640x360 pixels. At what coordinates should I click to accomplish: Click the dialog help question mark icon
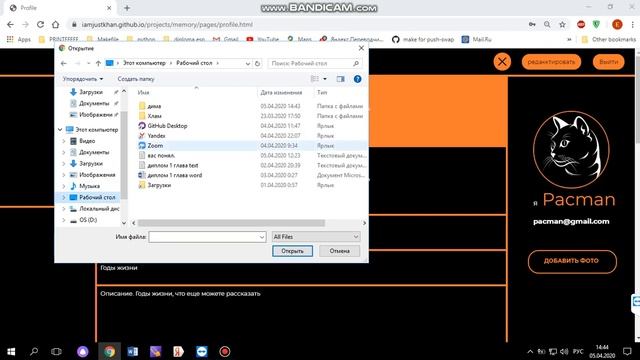pyautogui.click(x=357, y=79)
